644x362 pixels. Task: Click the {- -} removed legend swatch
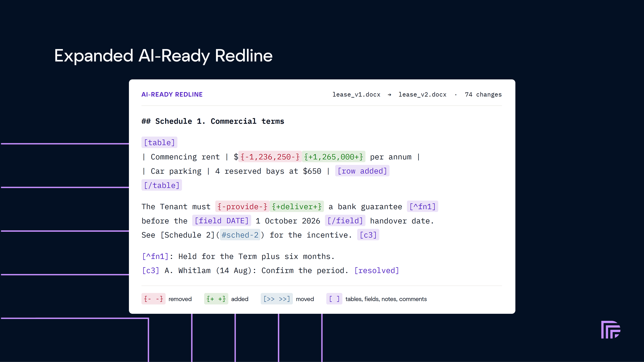(x=153, y=299)
